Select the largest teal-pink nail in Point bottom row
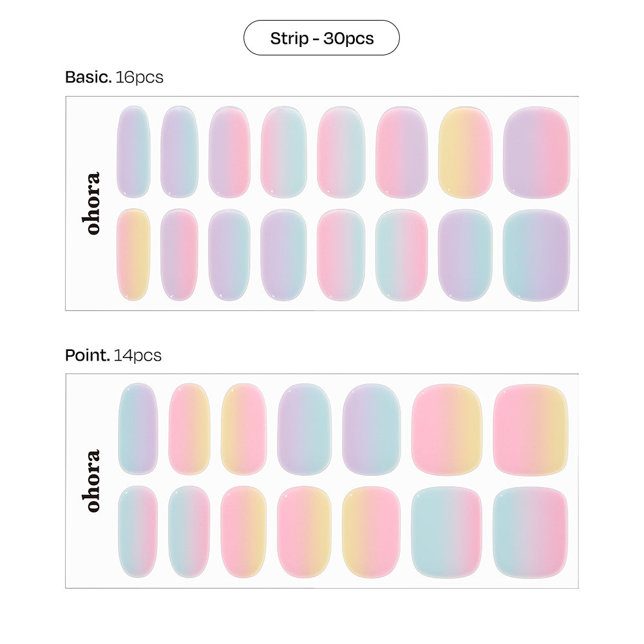 pyautogui.click(x=531, y=532)
